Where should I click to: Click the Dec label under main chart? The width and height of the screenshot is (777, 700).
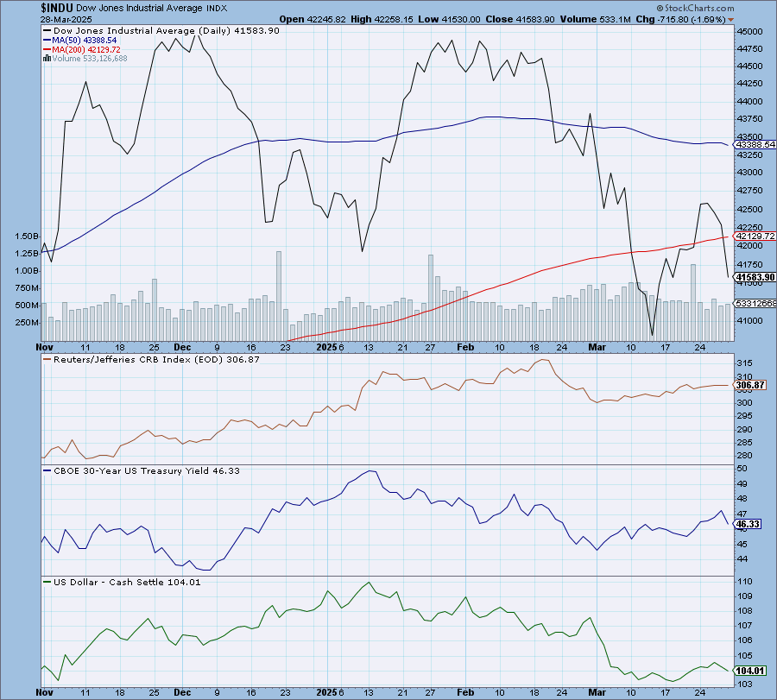[x=182, y=347]
